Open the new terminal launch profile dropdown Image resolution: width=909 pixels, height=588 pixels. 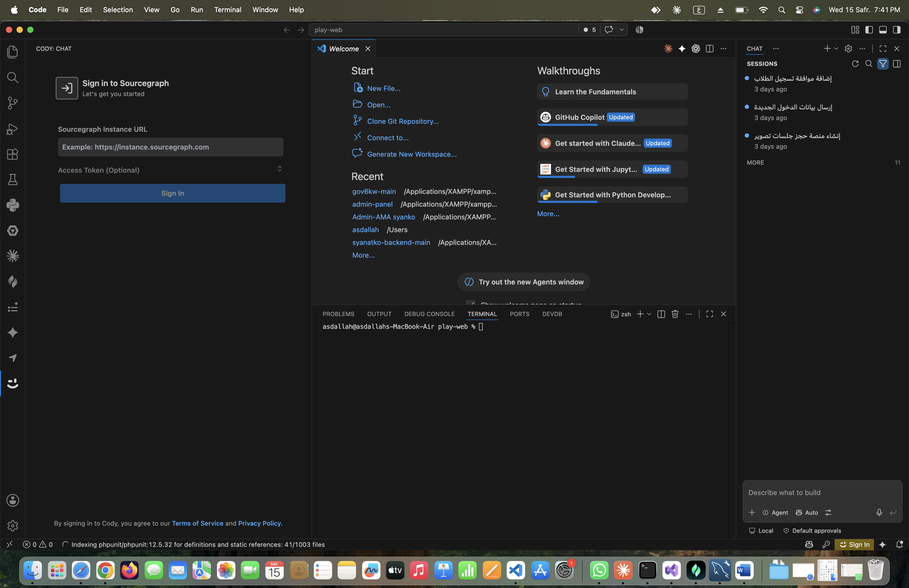pyautogui.click(x=649, y=314)
